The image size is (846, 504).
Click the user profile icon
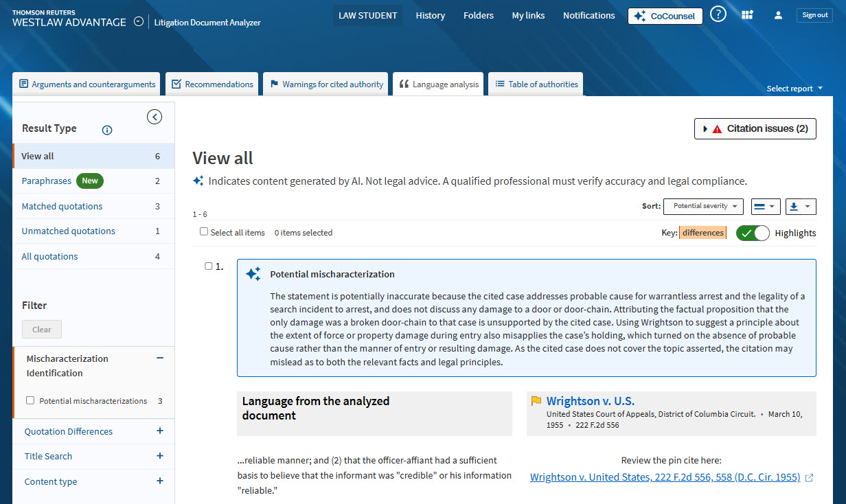[x=778, y=15]
